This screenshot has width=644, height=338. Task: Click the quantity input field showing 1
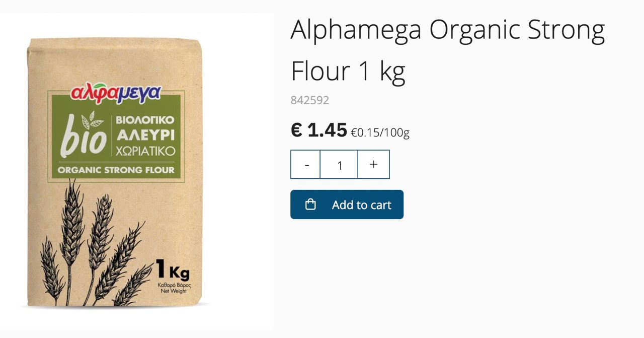click(340, 165)
